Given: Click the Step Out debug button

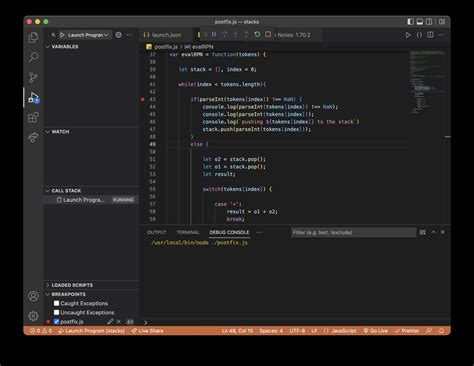Looking at the screenshot, I should [x=246, y=34].
